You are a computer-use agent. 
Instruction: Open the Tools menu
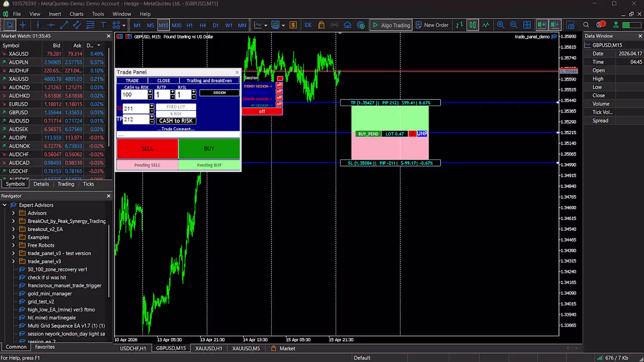[98, 14]
